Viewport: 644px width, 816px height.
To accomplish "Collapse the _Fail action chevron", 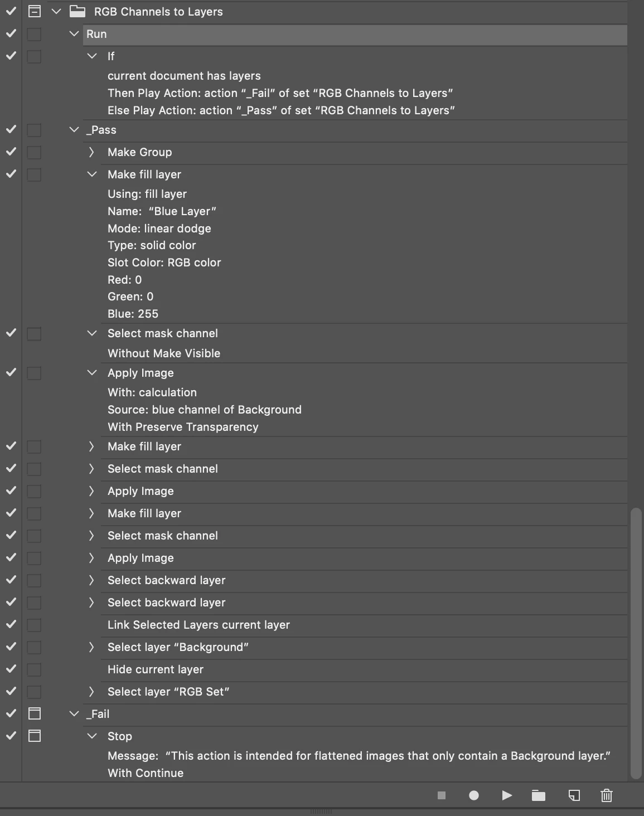I will 74,713.
